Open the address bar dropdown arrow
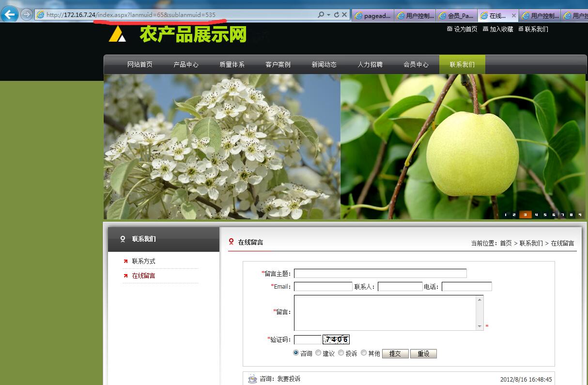The height and width of the screenshot is (385, 588). point(329,15)
